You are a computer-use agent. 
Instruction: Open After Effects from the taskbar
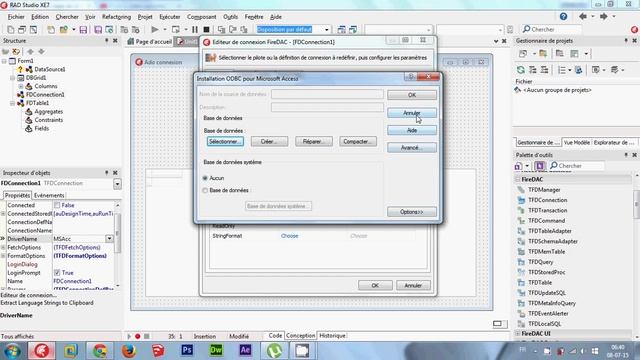245,350
